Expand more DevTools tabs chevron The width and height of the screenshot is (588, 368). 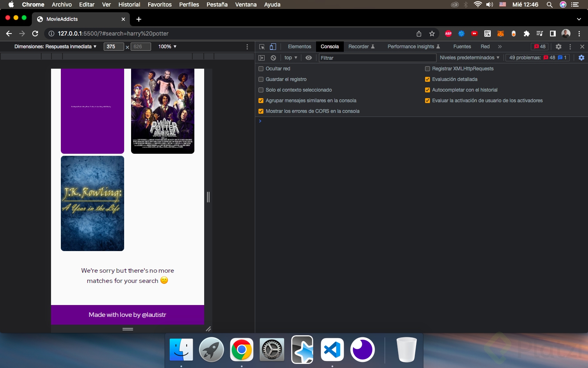500,47
